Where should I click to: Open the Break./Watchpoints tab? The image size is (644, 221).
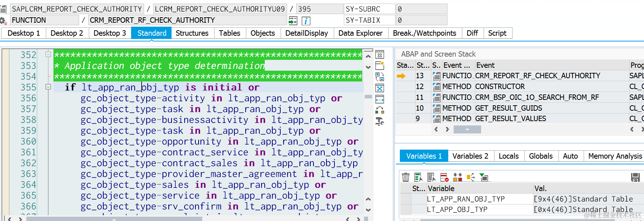coord(424,33)
